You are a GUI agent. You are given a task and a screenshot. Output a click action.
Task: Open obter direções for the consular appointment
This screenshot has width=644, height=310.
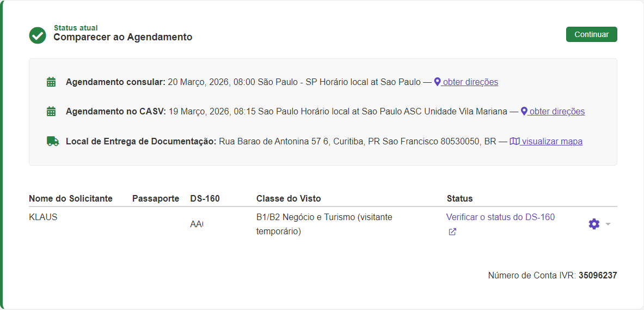470,82
